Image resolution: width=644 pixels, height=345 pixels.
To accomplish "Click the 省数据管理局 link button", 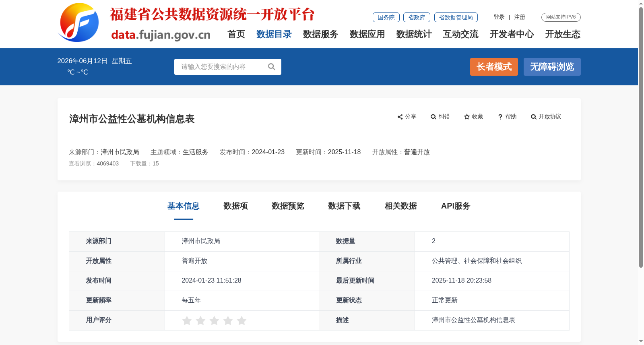I will [456, 17].
